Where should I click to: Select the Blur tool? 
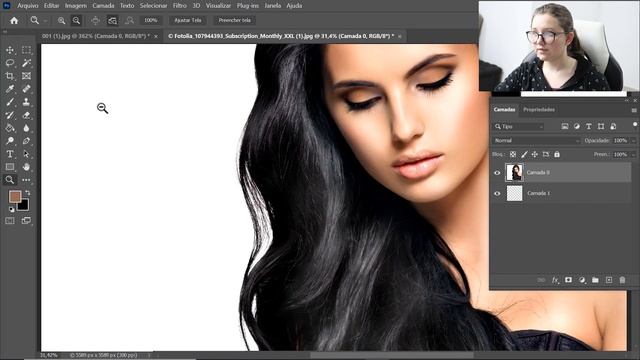(26, 128)
